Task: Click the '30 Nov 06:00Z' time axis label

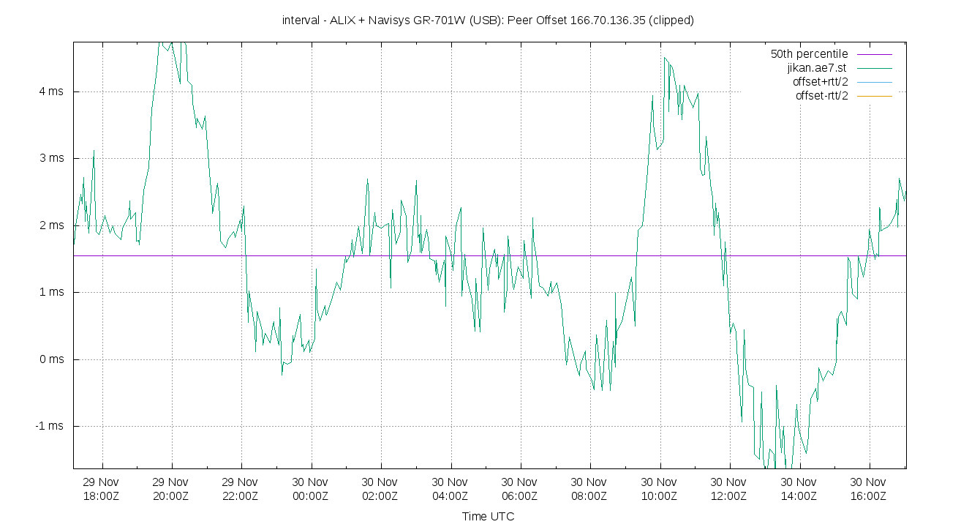Action: 521,489
